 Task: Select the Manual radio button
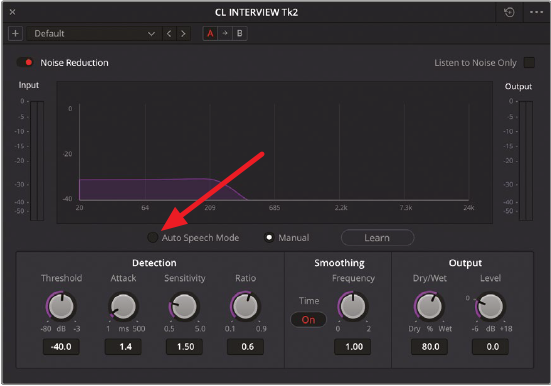click(269, 238)
